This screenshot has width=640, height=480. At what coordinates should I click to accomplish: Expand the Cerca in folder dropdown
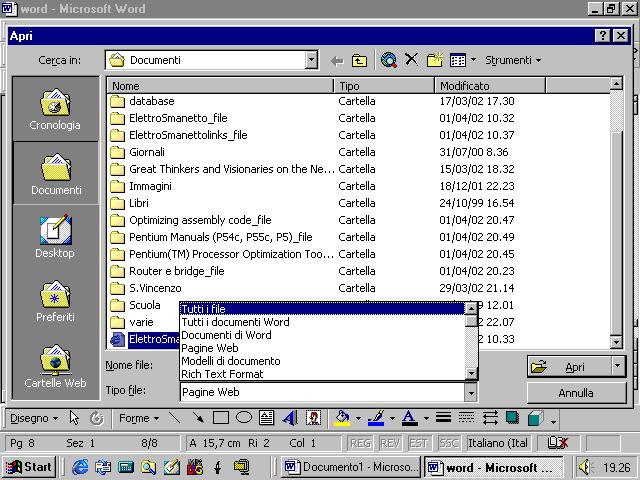coord(311,60)
